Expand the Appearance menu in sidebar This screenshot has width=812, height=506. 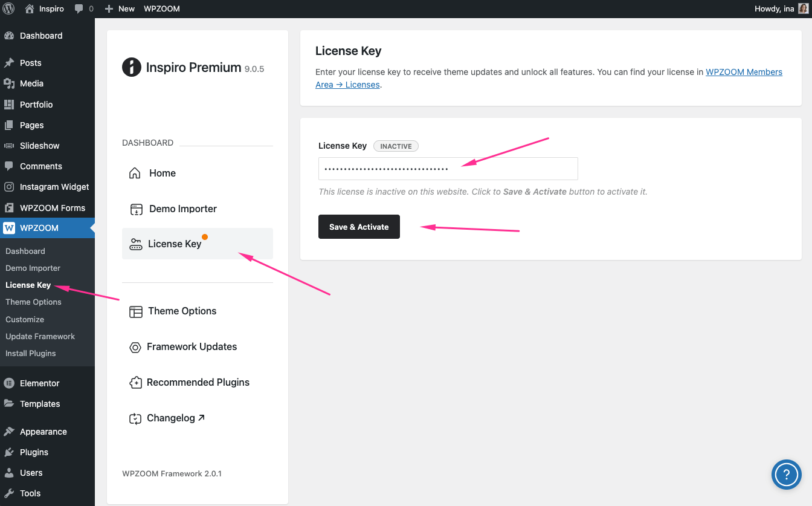tap(43, 432)
